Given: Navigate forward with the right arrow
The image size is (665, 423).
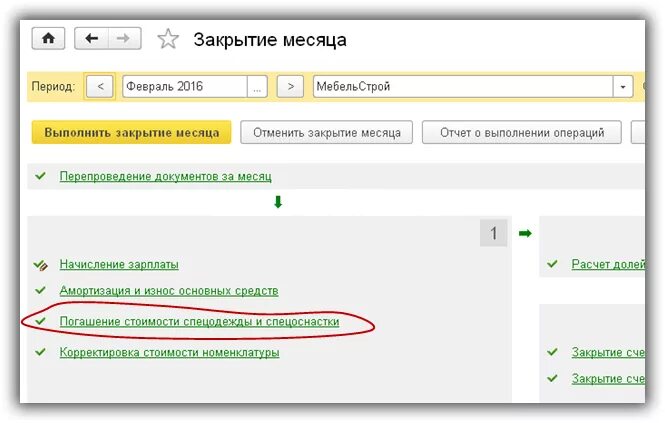Looking at the screenshot, I should (x=124, y=39).
